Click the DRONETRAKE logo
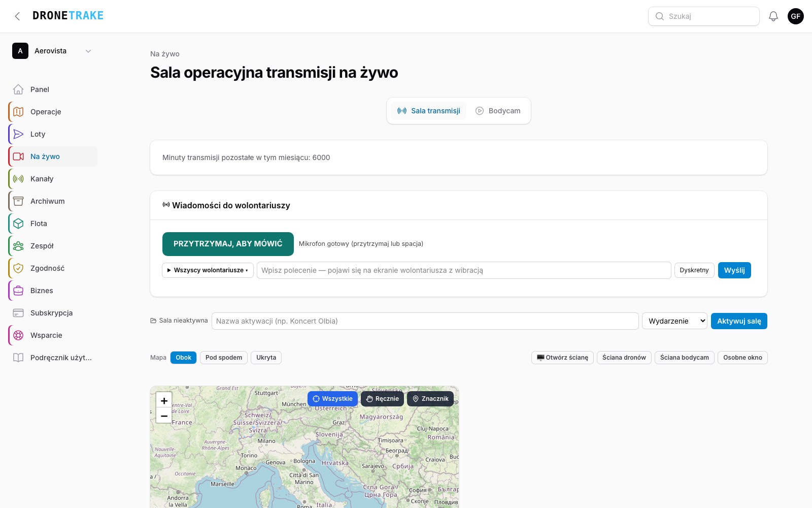The width and height of the screenshot is (812, 508). 68,16
